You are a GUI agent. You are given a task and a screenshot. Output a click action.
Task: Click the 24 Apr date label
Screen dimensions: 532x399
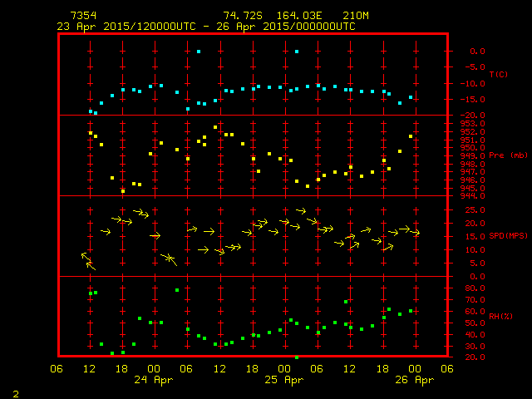pos(154,380)
